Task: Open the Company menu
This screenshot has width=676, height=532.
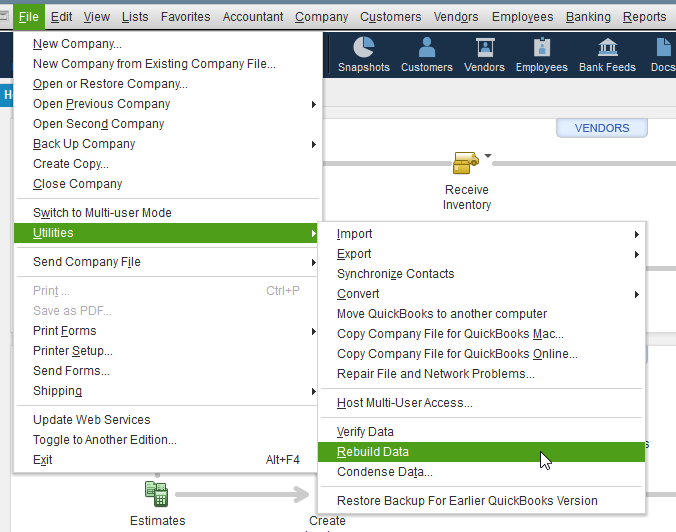Action: [322, 17]
